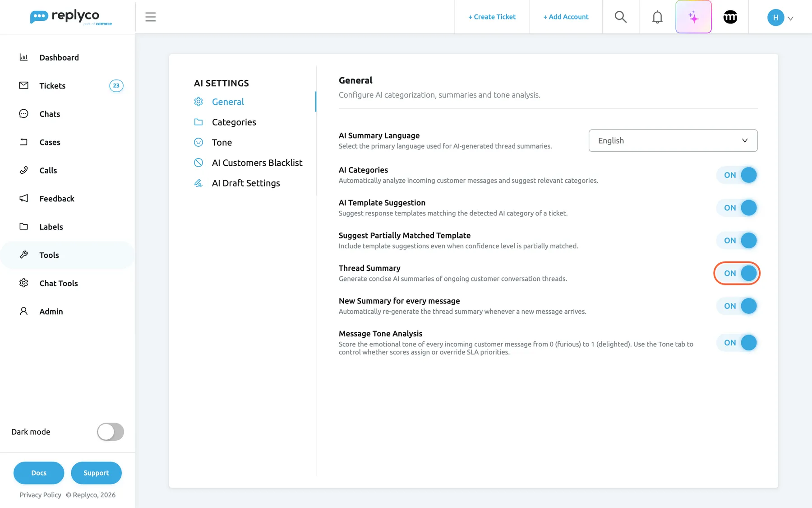
Task: Open the AI sparkle assistant icon
Action: point(693,17)
